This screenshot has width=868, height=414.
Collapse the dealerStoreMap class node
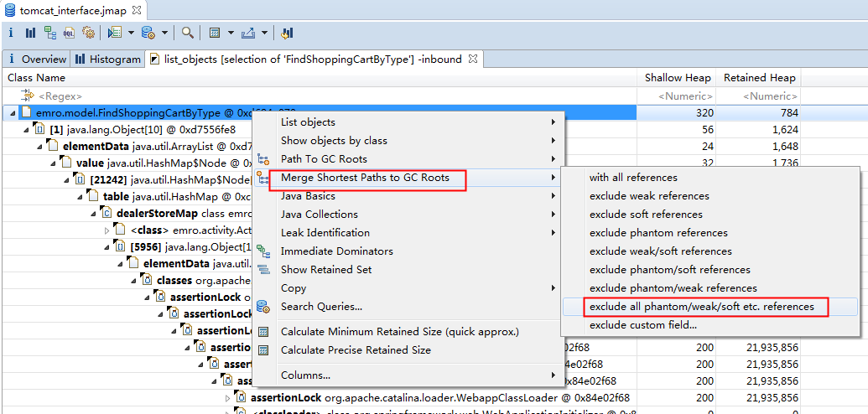(93, 214)
